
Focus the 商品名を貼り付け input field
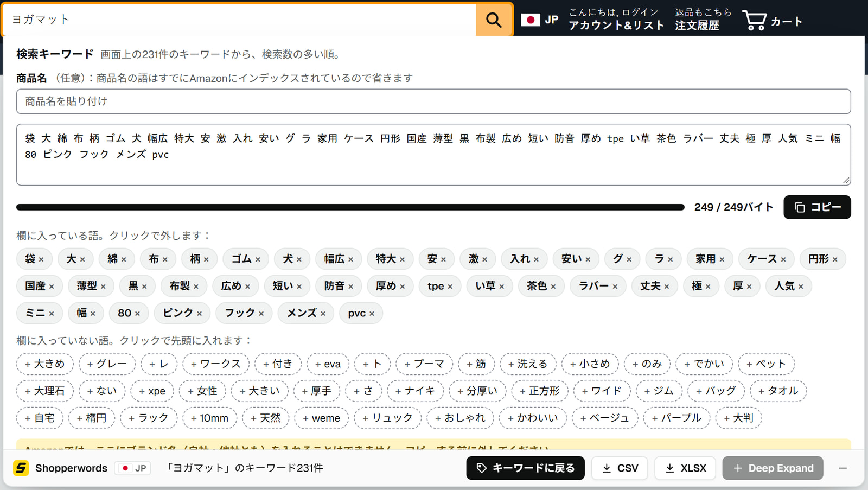(x=433, y=101)
